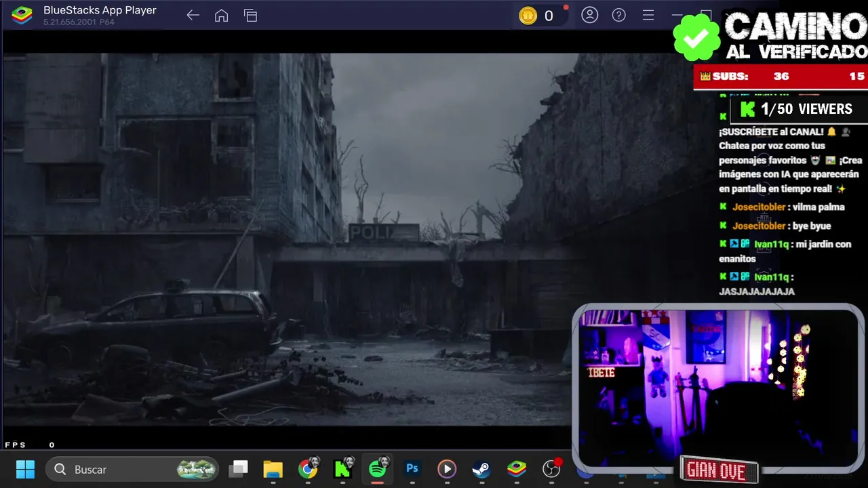868x488 pixels.
Task: Open Steam from taskbar
Action: click(x=481, y=469)
